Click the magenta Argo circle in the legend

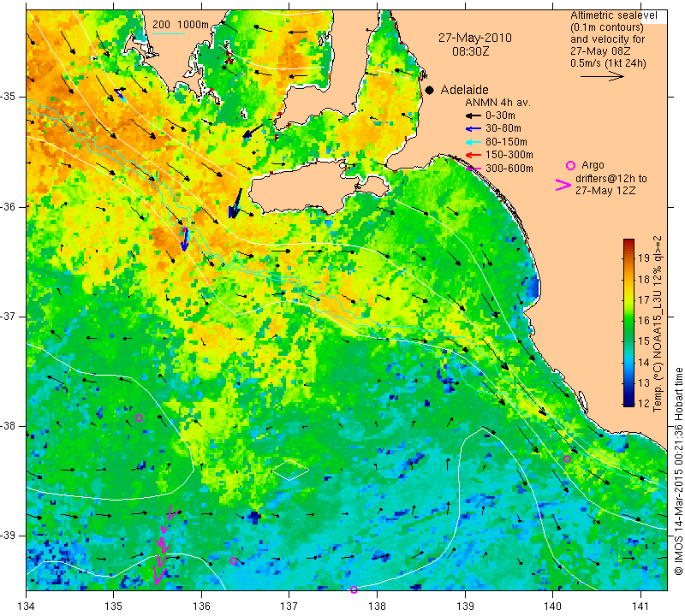coord(570,165)
